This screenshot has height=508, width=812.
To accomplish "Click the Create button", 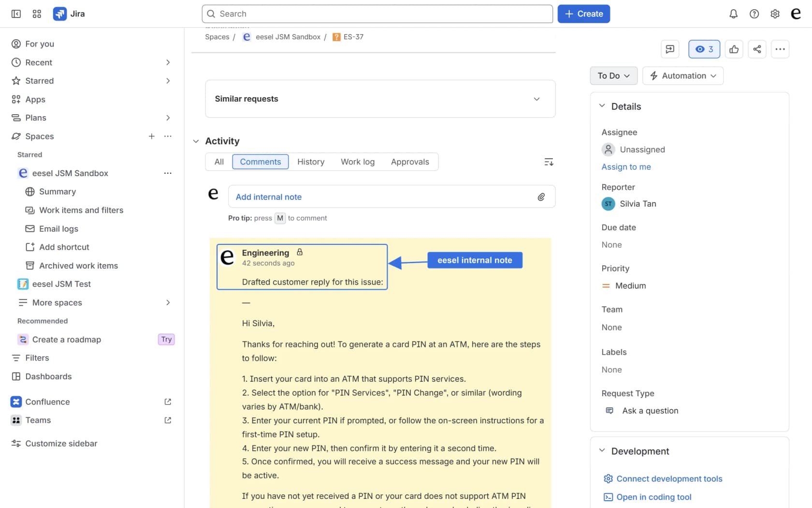I will pos(583,14).
